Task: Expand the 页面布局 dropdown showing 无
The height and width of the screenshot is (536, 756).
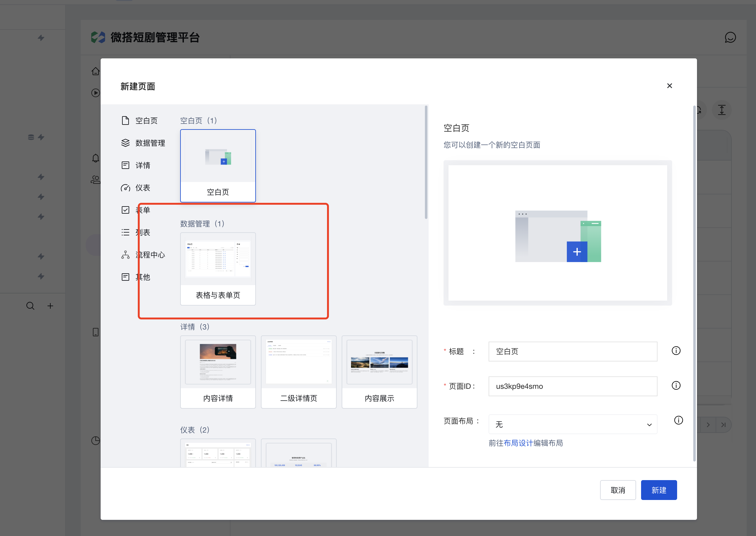Action: coord(572,424)
